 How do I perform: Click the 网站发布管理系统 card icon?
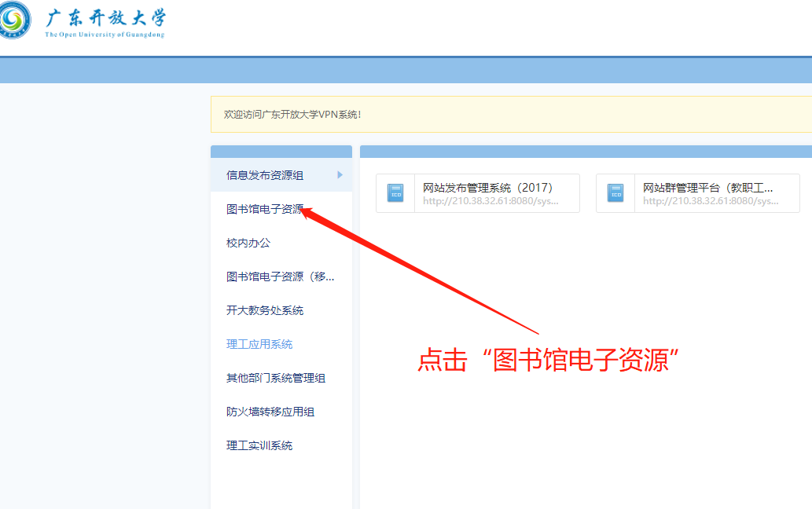tap(395, 193)
